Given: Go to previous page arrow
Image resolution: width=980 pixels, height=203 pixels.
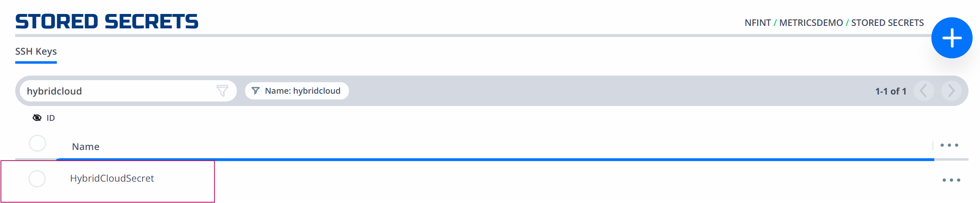Looking at the screenshot, I should (924, 91).
